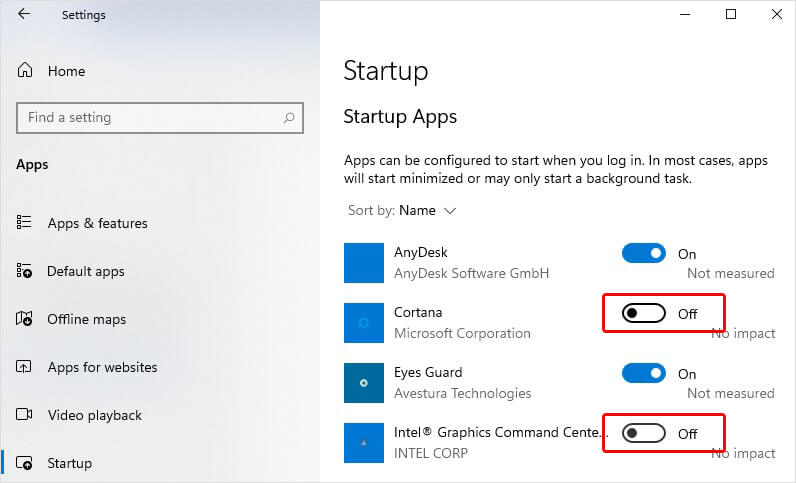Click the Cortana app name

click(418, 312)
